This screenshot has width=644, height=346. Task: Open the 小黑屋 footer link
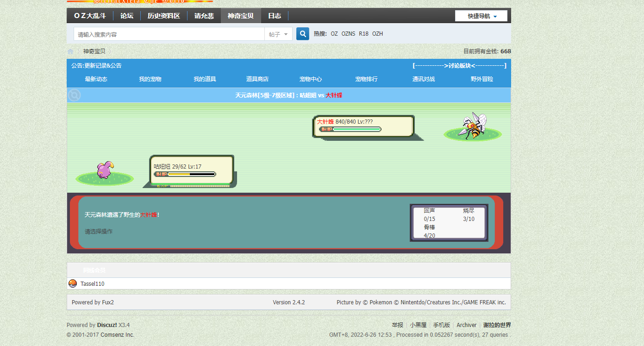pyautogui.click(x=418, y=325)
